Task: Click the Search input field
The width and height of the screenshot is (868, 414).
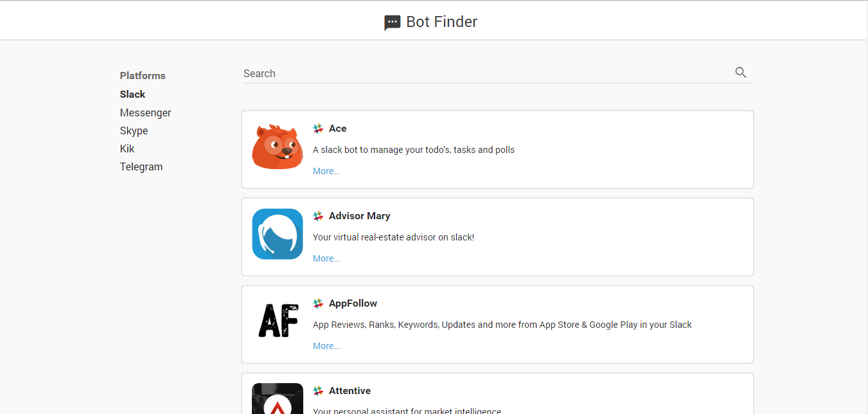Action: point(450,73)
